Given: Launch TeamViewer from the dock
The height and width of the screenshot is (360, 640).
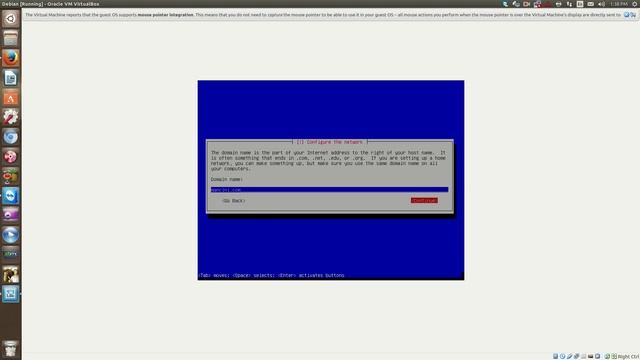Looking at the screenshot, I should tap(11, 196).
